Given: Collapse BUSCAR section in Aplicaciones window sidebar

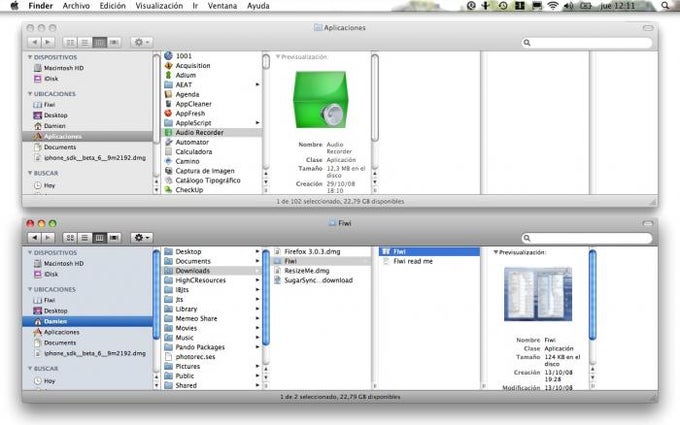Looking at the screenshot, I should tap(30, 173).
